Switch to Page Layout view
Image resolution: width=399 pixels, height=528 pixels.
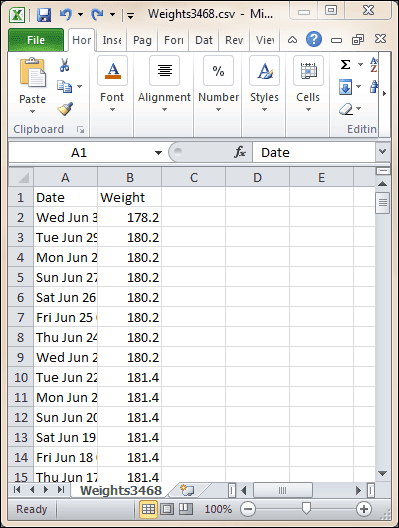coord(167,509)
